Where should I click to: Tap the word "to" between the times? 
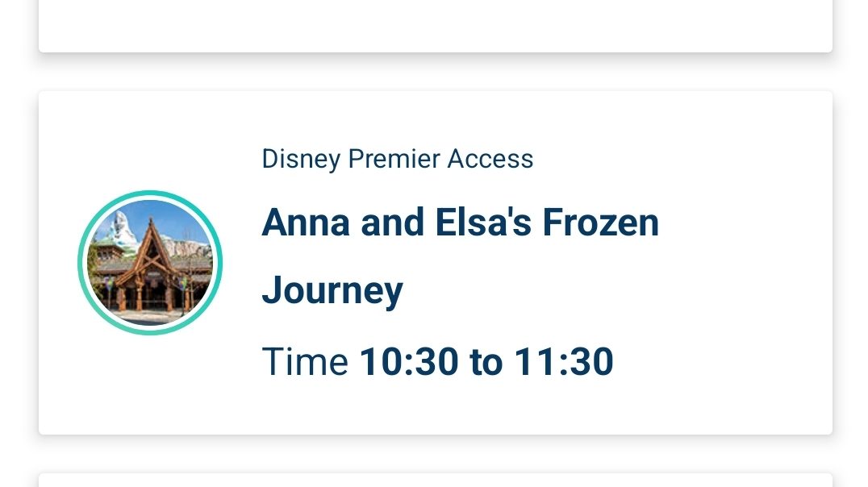[x=486, y=361]
